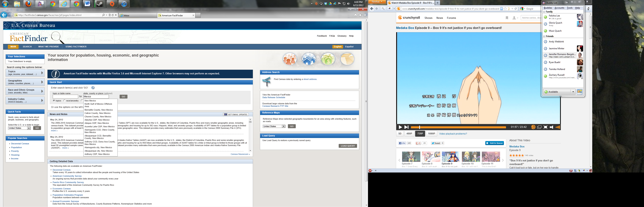
Task: Click the housing icon with blue house
Action: (309, 59)
